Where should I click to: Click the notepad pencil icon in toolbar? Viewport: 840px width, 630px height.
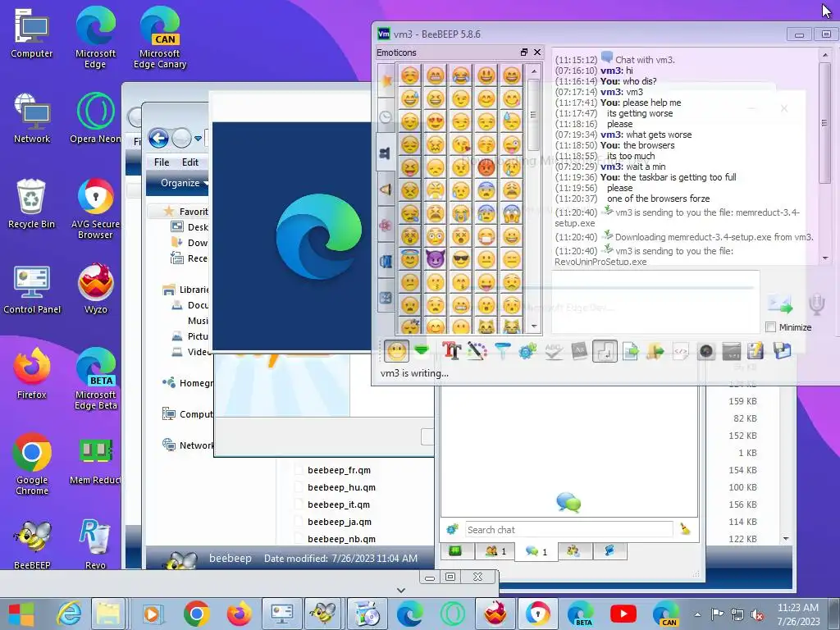756,351
